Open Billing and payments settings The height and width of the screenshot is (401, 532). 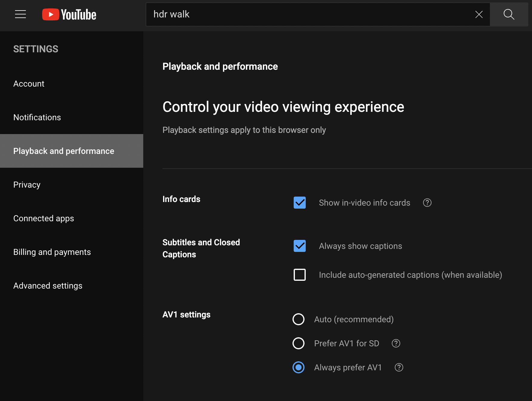52,252
